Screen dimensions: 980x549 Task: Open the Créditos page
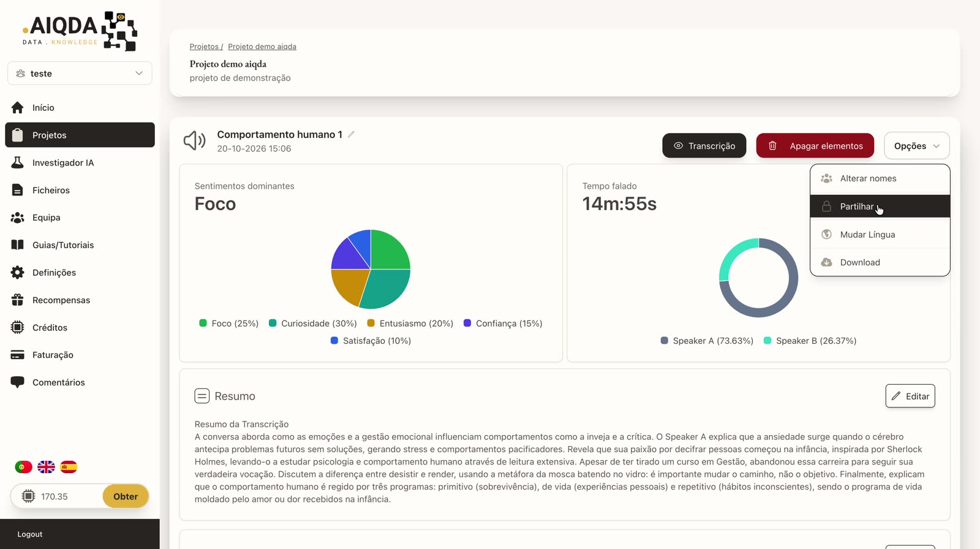(x=80, y=327)
